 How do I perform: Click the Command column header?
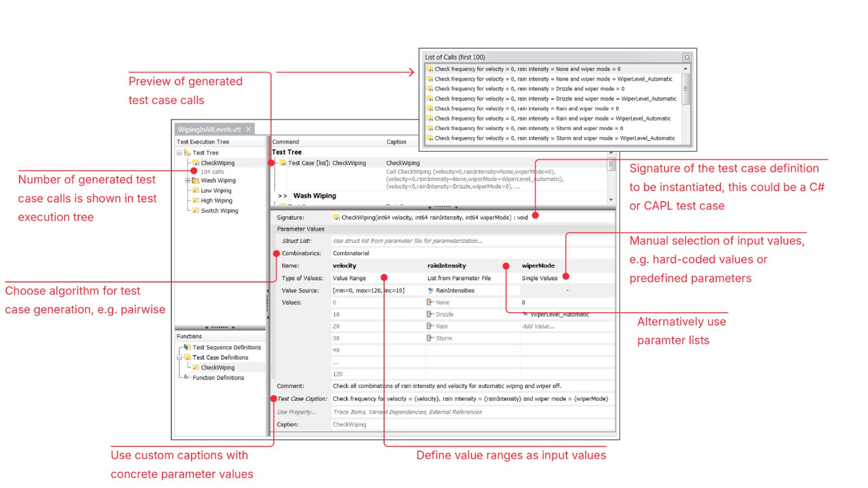click(x=327, y=142)
